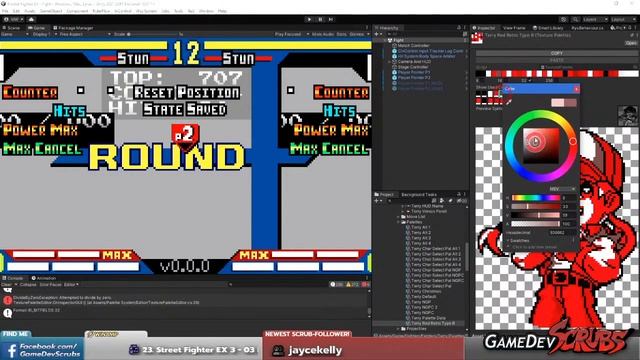The image size is (640, 360).
Task: Open the Animation tab
Action: 44,278
